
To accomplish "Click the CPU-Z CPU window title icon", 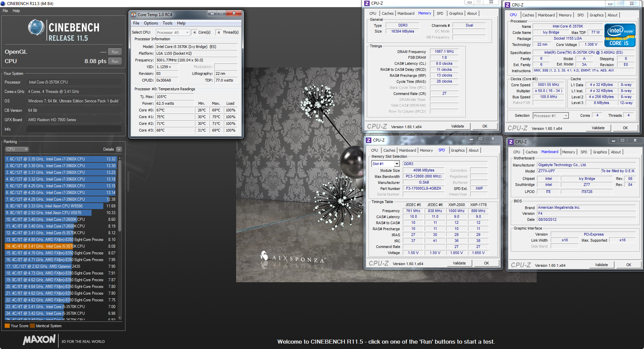I will [507, 5].
